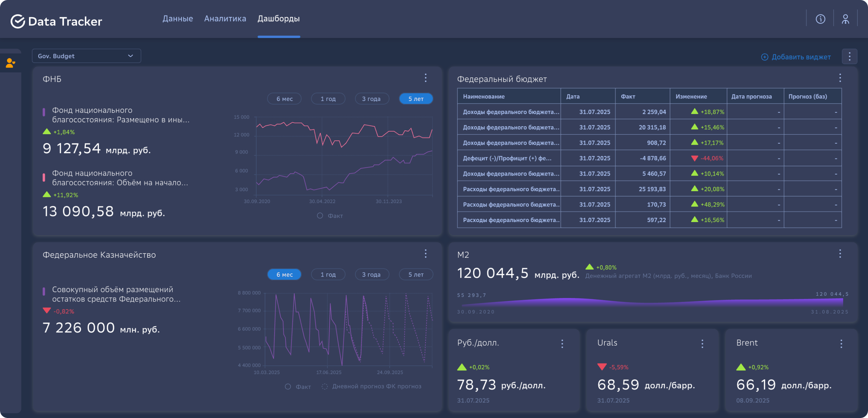
Task: Open the dashboard-level three-dot menu
Action: click(849, 57)
